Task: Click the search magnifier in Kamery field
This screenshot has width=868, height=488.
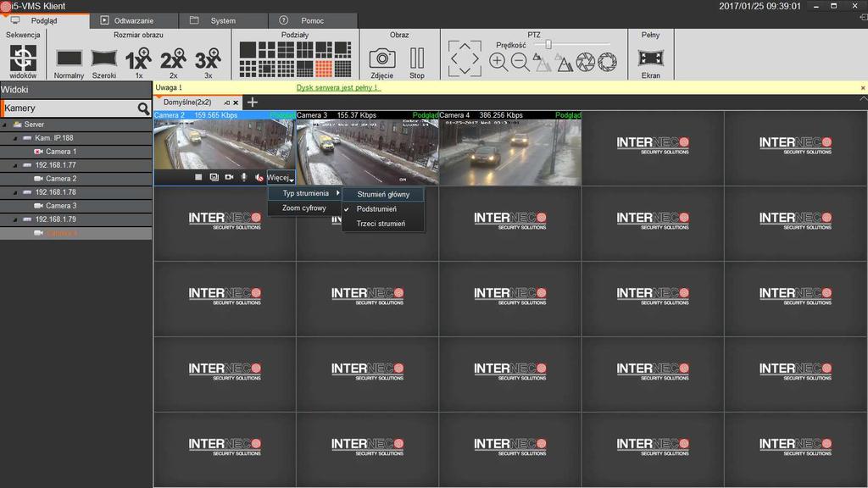Action: (x=143, y=108)
